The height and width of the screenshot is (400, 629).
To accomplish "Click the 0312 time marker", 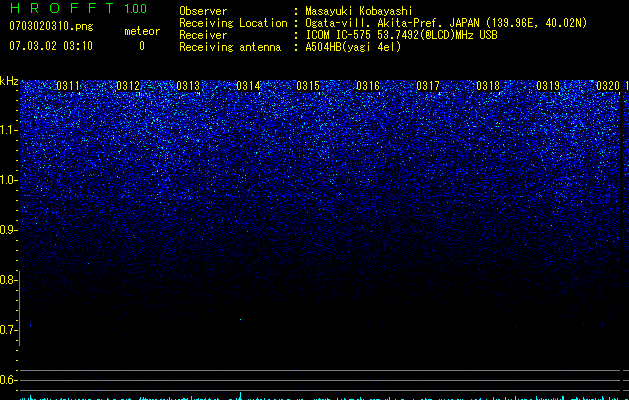I will [x=128, y=86].
